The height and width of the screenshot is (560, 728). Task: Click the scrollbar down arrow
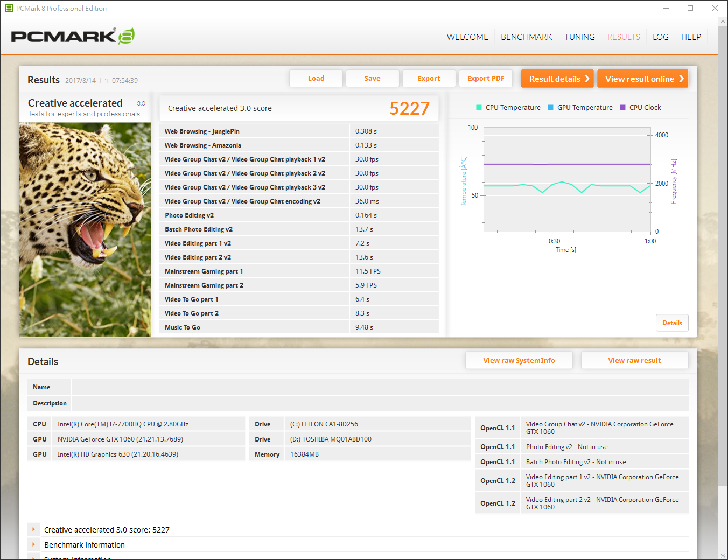coord(723,555)
